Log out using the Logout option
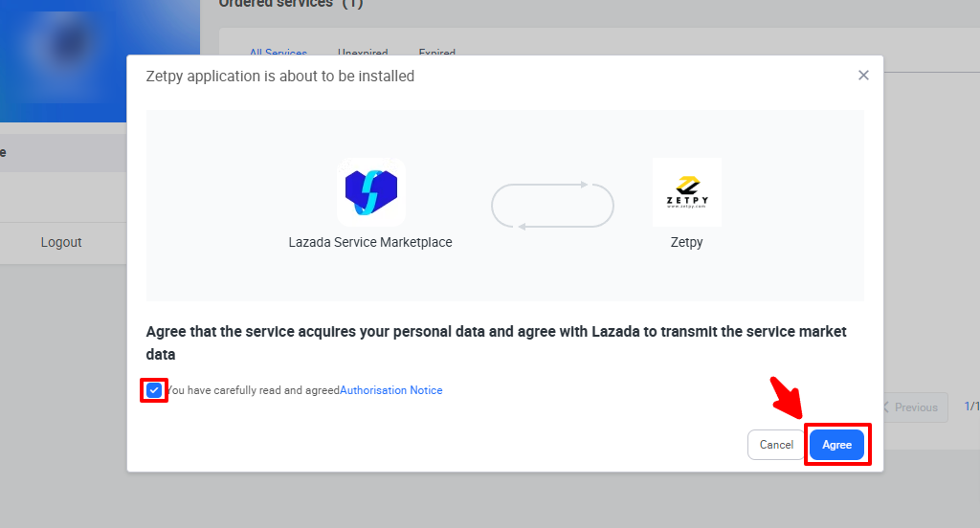 point(61,242)
